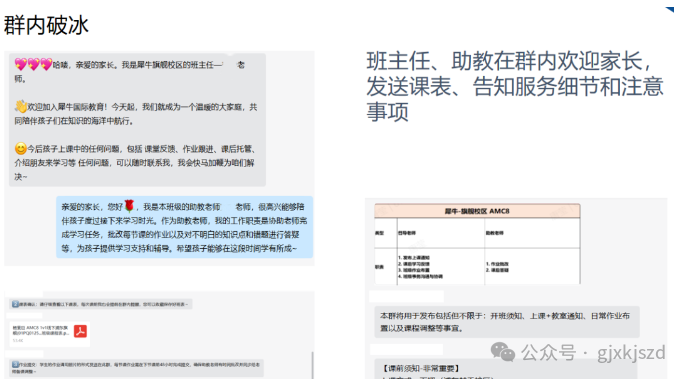The height and width of the screenshot is (379, 687).
Task: Select the class teacher welcome message bubble
Action: tap(138, 120)
